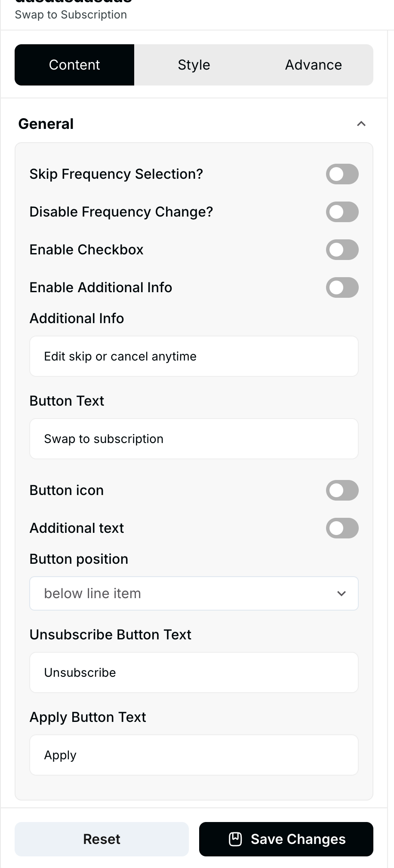Click the Reset button
The image size is (394, 868).
[102, 839]
